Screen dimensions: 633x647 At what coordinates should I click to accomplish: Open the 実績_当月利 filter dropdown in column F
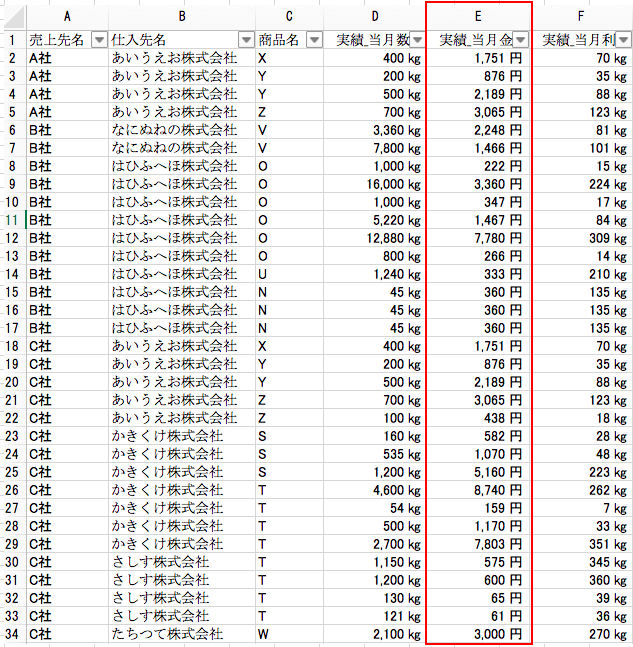[624, 40]
